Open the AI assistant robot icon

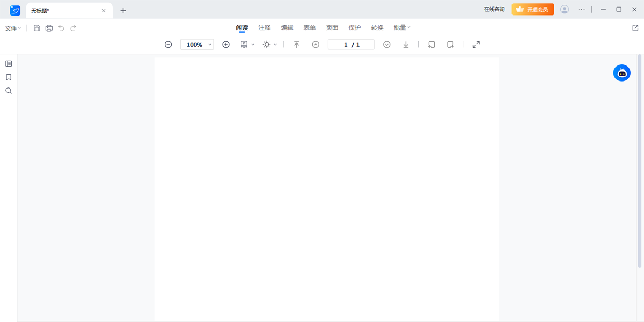pos(621,73)
